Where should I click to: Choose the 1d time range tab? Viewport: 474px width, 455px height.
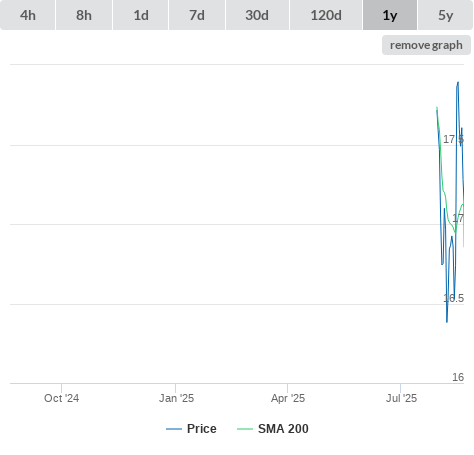pos(141,15)
